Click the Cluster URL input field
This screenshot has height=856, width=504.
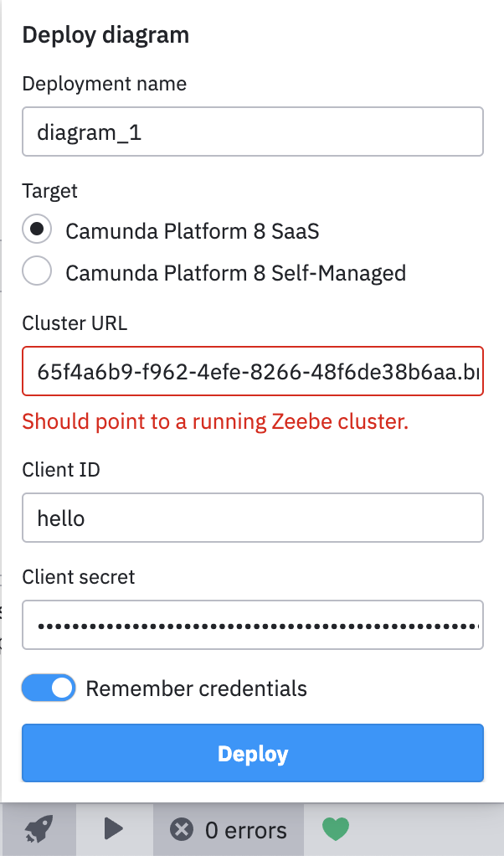coord(251,371)
